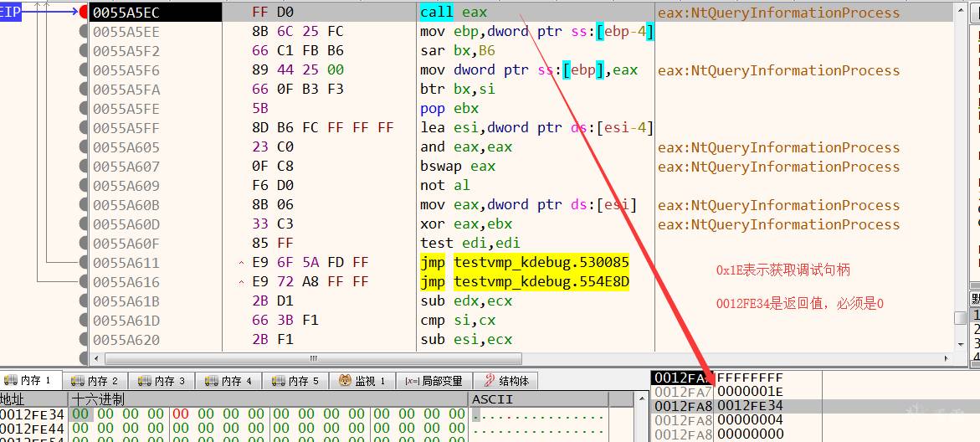Select stack entry with value 0012FE34
This screenshot has width=980, height=442.
[x=749, y=406]
